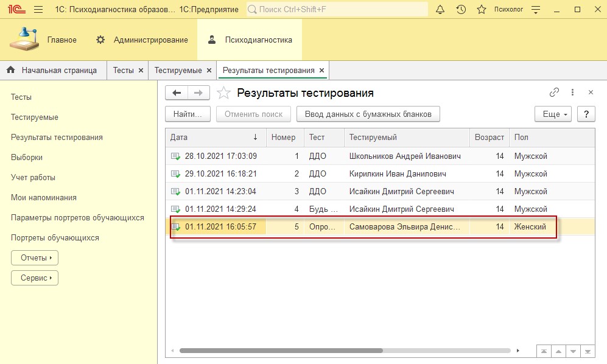Open the 1C main menu hamburger icon
Viewport: 607px width, 364px height.
[x=38, y=9]
